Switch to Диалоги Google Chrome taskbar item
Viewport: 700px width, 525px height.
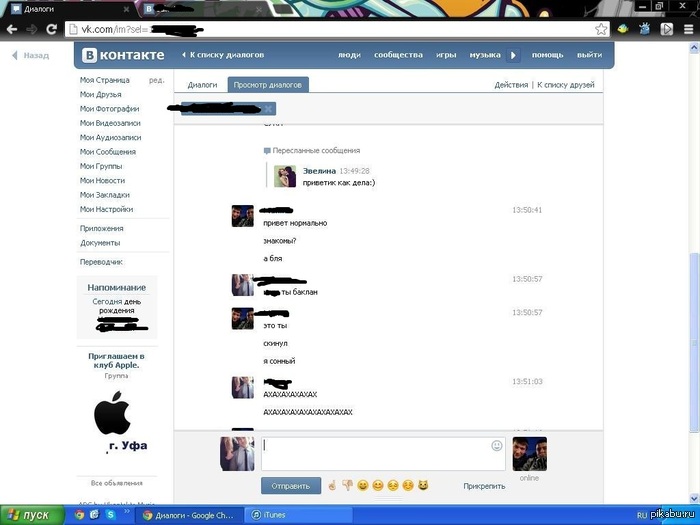(189, 515)
